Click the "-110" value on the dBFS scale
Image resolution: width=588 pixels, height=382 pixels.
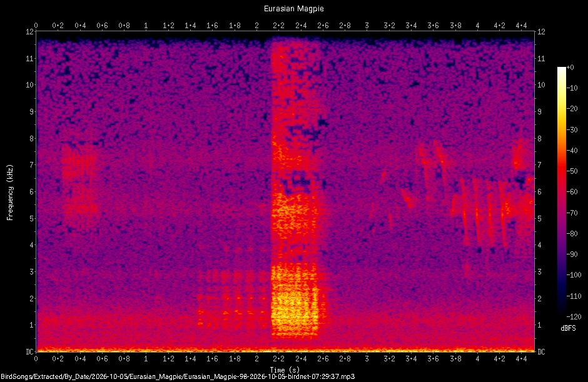click(574, 296)
